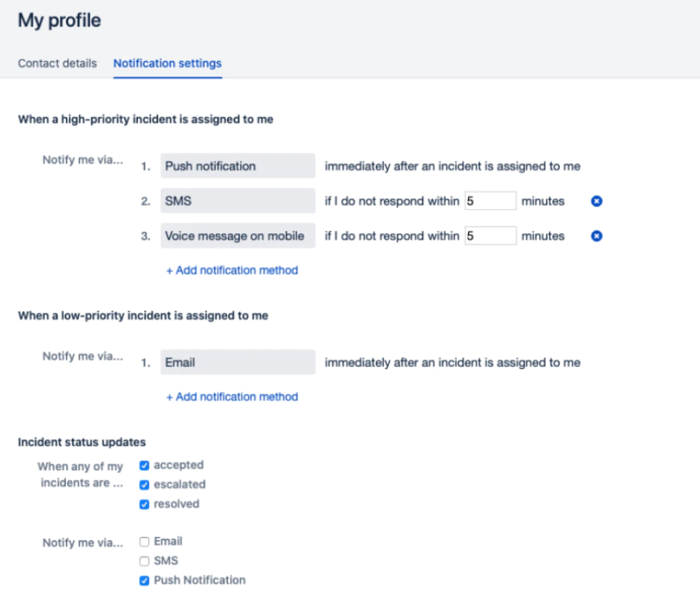
Task: Remove the SMS notification method
Action: click(x=596, y=201)
